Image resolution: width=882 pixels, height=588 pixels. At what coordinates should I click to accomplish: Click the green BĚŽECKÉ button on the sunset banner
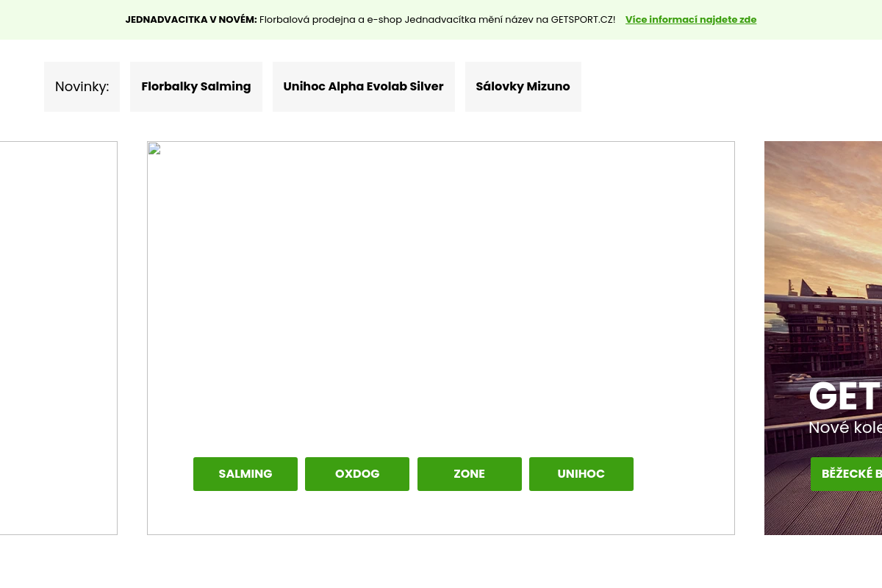(847, 474)
